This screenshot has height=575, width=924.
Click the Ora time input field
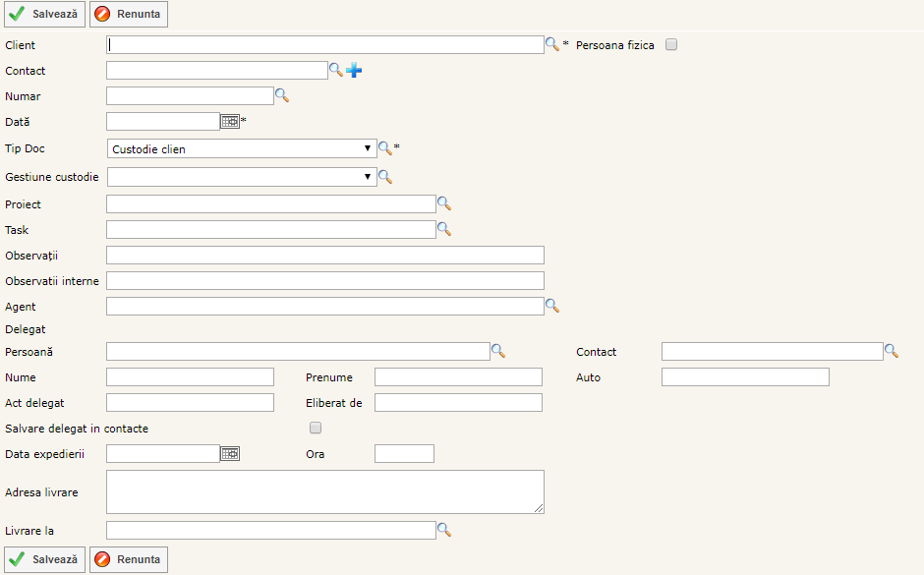click(404, 453)
